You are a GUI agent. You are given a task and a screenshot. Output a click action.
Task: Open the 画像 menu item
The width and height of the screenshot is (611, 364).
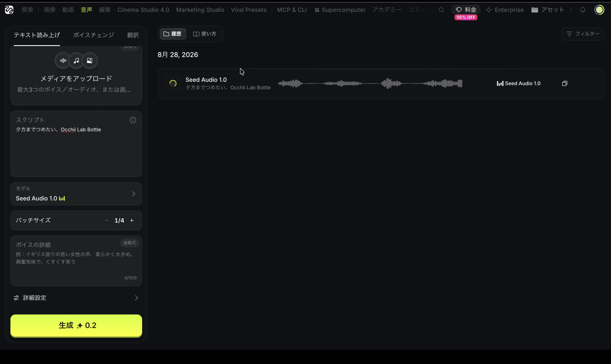[50, 10]
